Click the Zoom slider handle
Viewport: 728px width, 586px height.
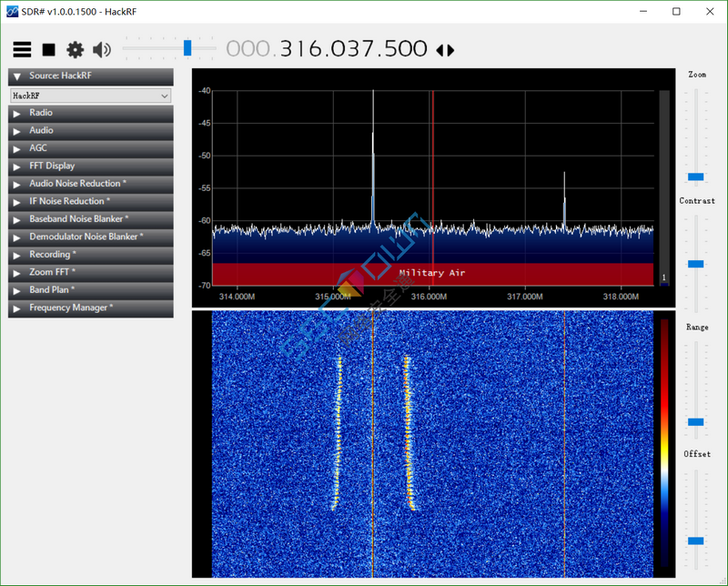tap(695, 177)
